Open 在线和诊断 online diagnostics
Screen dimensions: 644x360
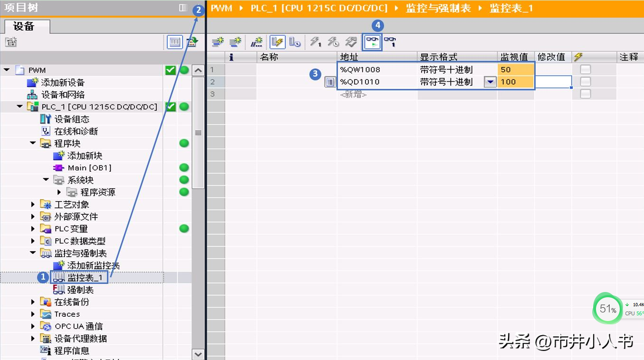pos(76,131)
